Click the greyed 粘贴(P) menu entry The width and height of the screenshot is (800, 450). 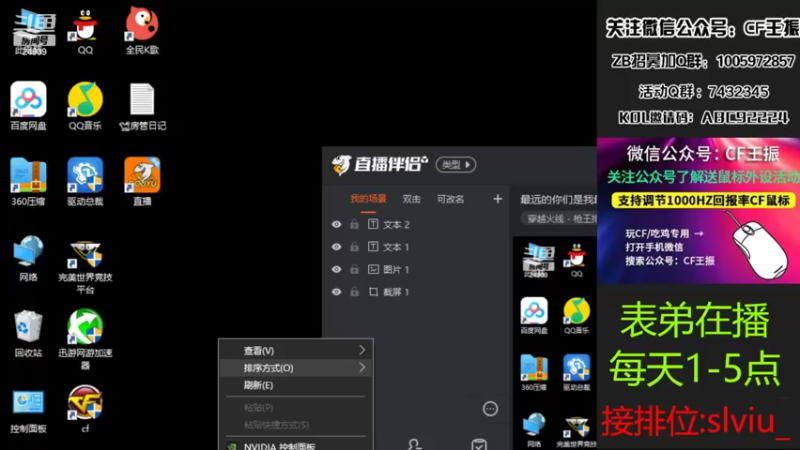pyautogui.click(x=296, y=408)
